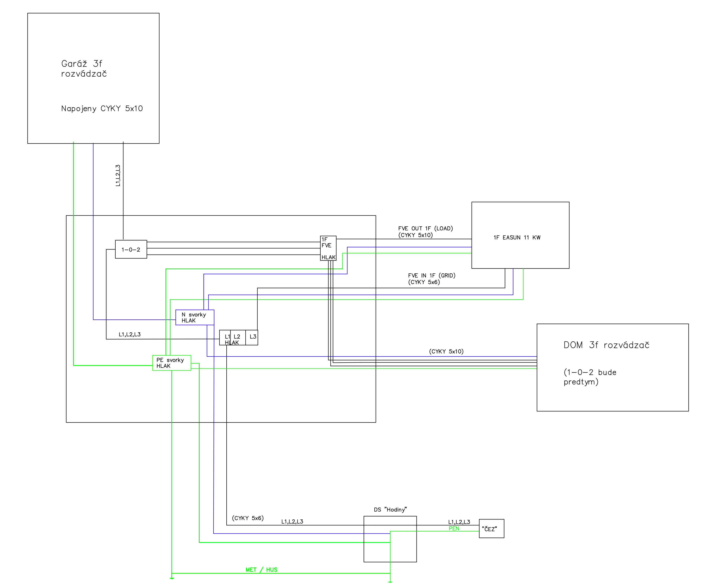Click the L3 terminal cell

252,337
